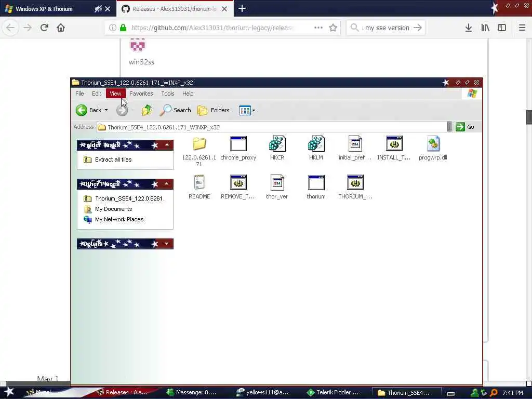Image resolution: width=532 pixels, height=399 pixels.
Task: Open page actions three-dot menu
Action: [x=318, y=28]
